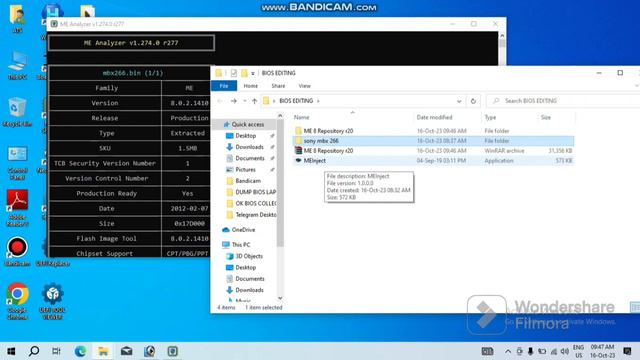This screenshot has height=360, width=640.
Task: Go up one folder level in Explorer
Action: [x=254, y=101]
